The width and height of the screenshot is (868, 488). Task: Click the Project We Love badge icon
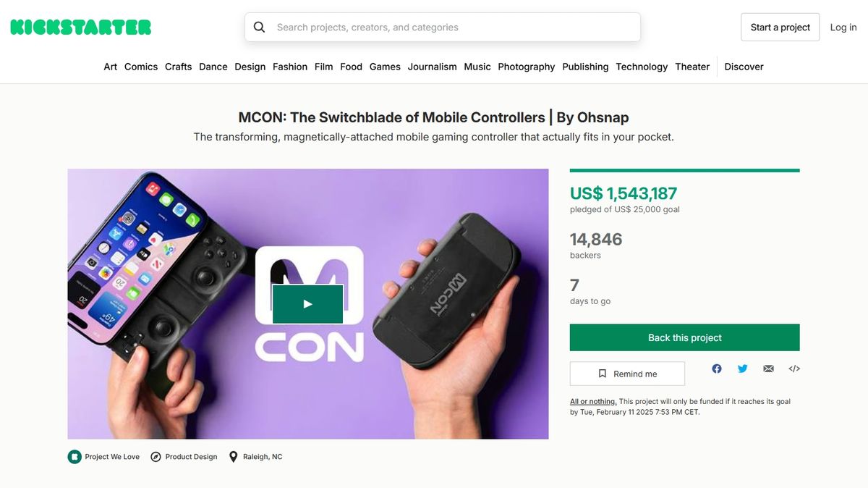pos(75,457)
